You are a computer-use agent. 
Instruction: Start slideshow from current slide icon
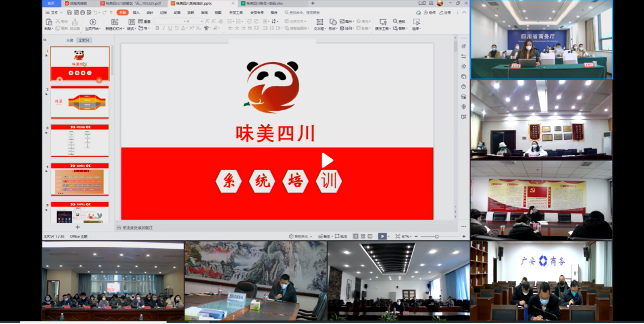pyautogui.click(x=93, y=22)
